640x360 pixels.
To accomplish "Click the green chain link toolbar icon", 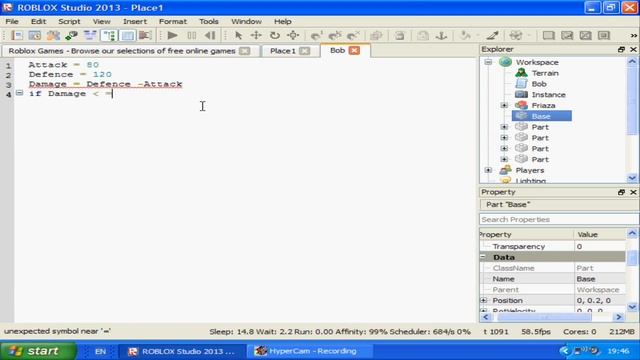I will point(71,36).
